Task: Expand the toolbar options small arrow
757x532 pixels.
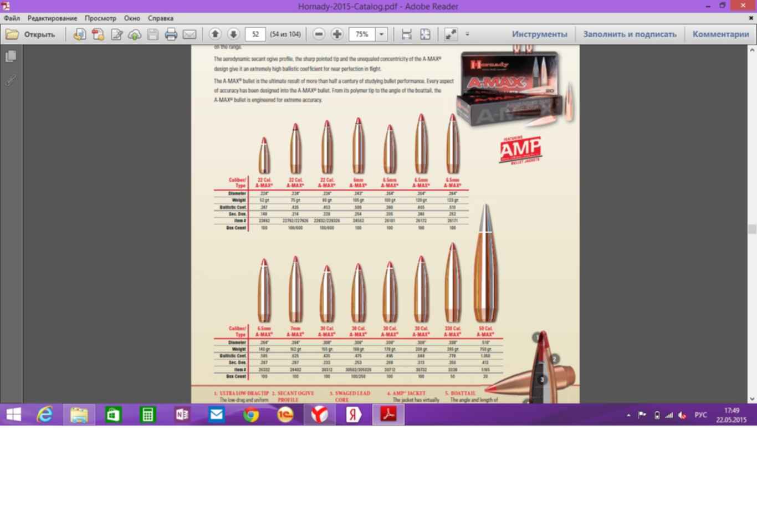Action: (467, 34)
